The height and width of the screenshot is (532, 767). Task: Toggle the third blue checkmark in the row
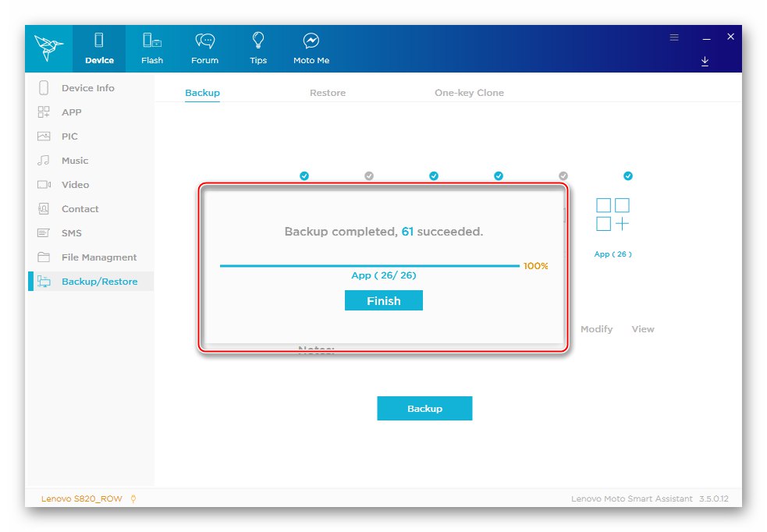pyautogui.click(x=499, y=176)
